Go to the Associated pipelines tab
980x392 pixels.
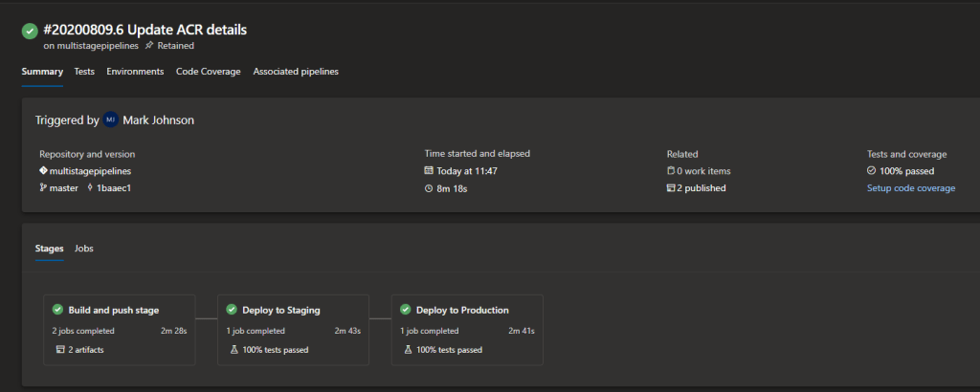[x=295, y=72]
